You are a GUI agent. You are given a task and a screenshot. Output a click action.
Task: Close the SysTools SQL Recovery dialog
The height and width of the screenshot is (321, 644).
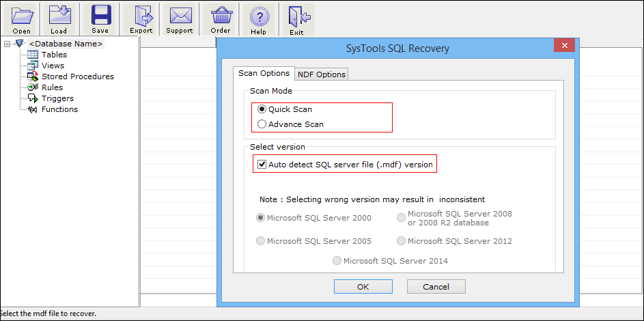(x=564, y=45)
